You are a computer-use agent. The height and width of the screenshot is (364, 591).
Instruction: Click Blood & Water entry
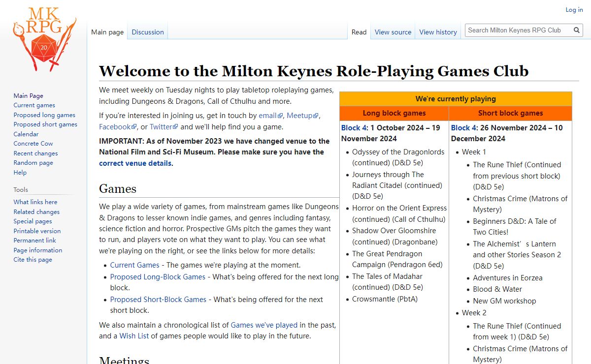(497, 289)
